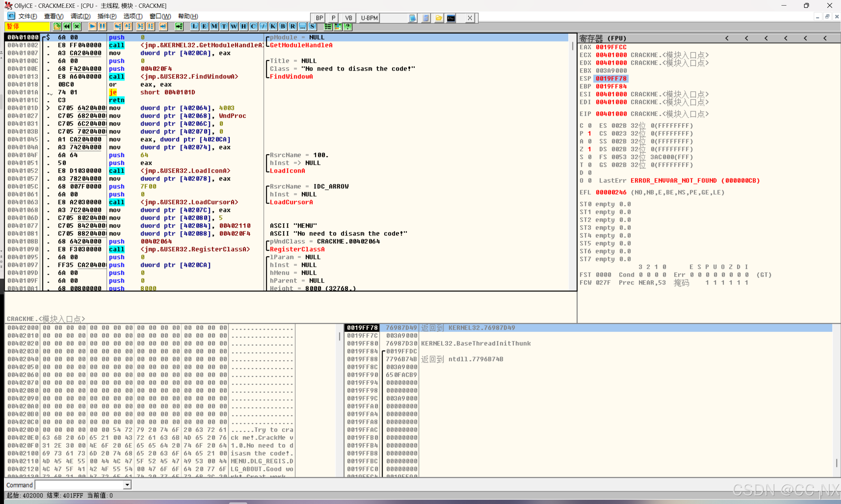This screenshot has width=841, height=504.
Task: Open Patches window with slash button
Action: (x=263, y=26)
